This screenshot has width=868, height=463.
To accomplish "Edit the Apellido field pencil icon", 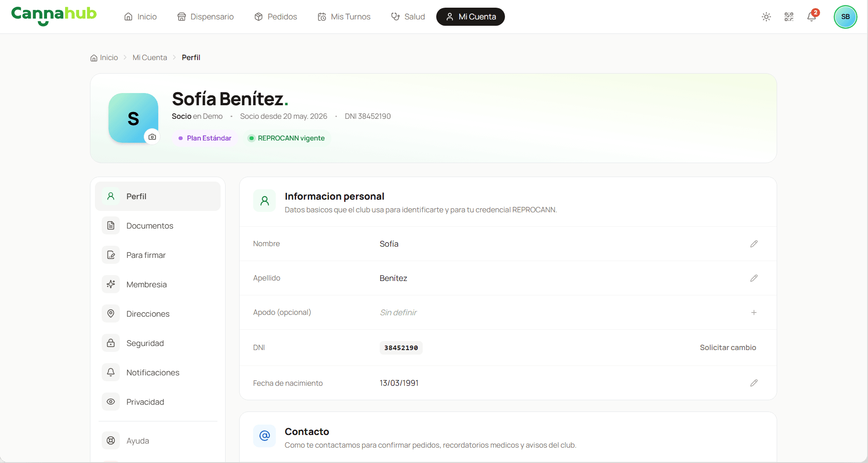I will [x=754, y=278].
